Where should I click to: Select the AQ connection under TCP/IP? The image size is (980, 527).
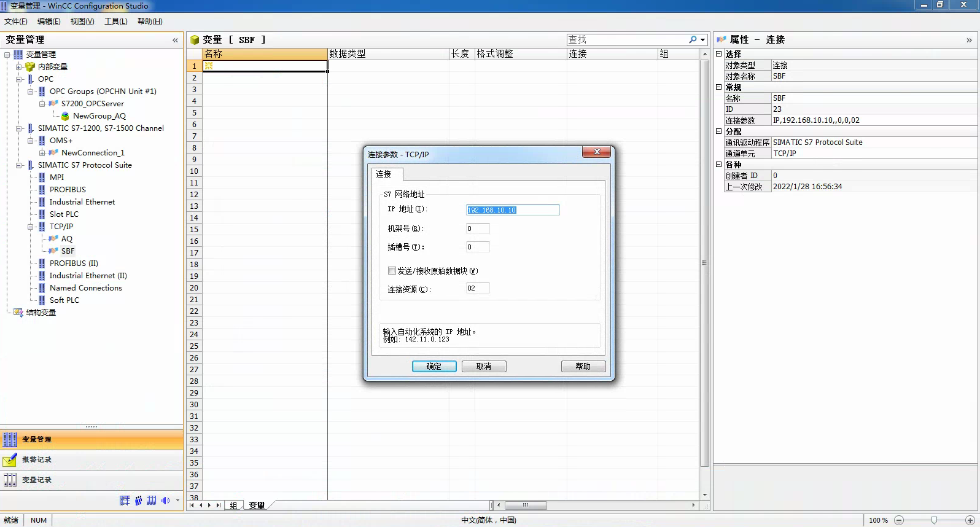[x=67, y=238]
